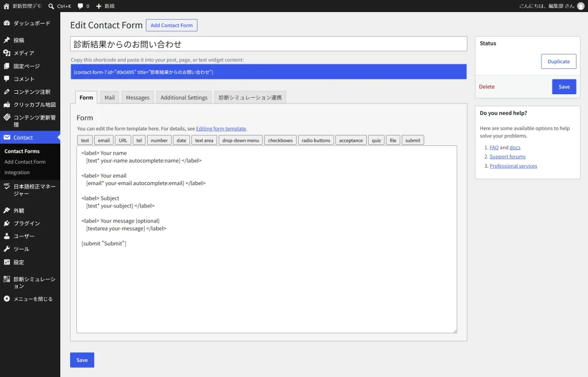The width and height of the screenshot is (588, 377).
Task: Click the プラグイン plugin icon
Action: click(7, 223)
